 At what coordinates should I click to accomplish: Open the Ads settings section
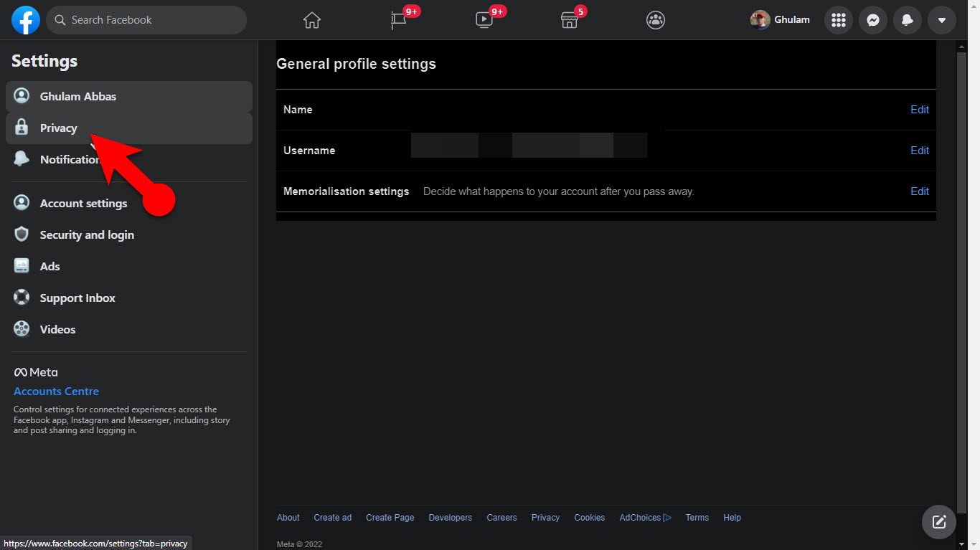[50, 267]
